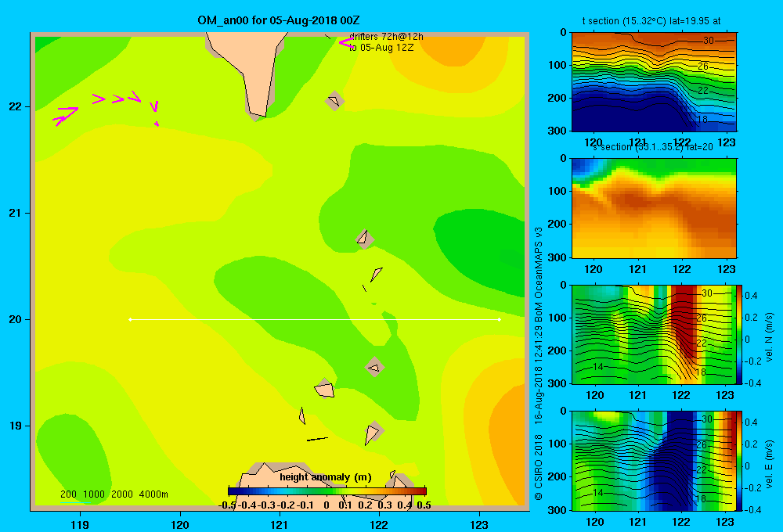Click longitude label 119 on main map axis

pos(80,524)
